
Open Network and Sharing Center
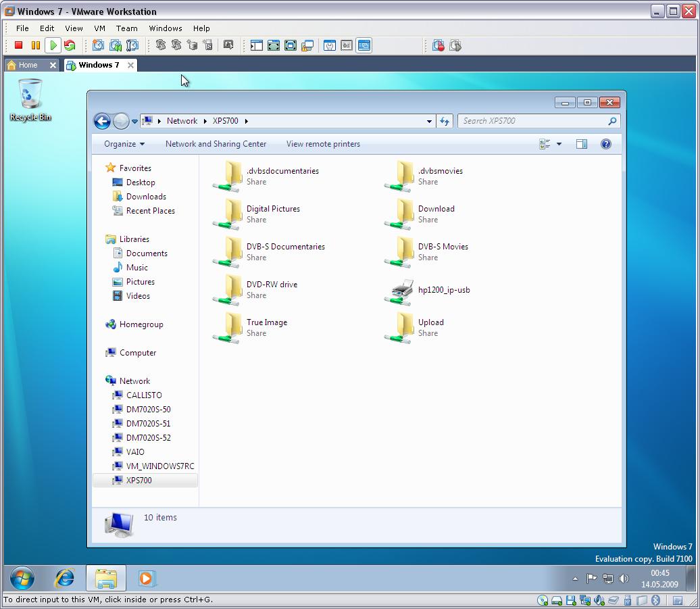click(216, 144)
